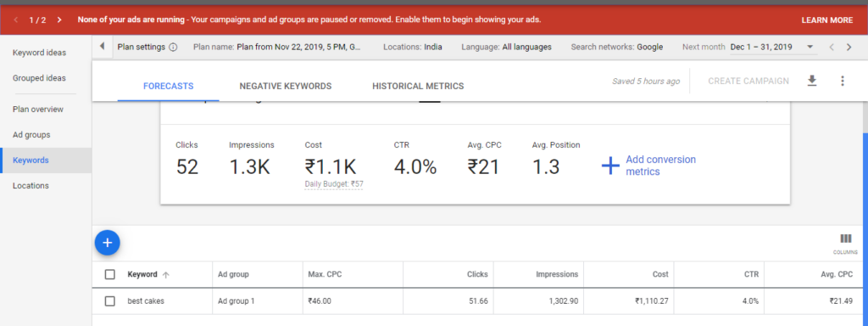Sort by the Keyword column header
Screen dimensions: 868x326
point(142,274)
